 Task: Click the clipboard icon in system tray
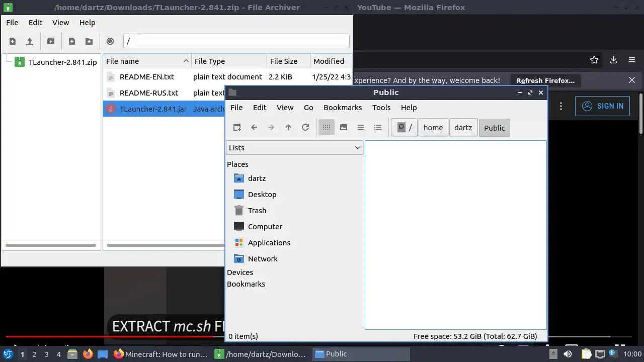point(587,354)
